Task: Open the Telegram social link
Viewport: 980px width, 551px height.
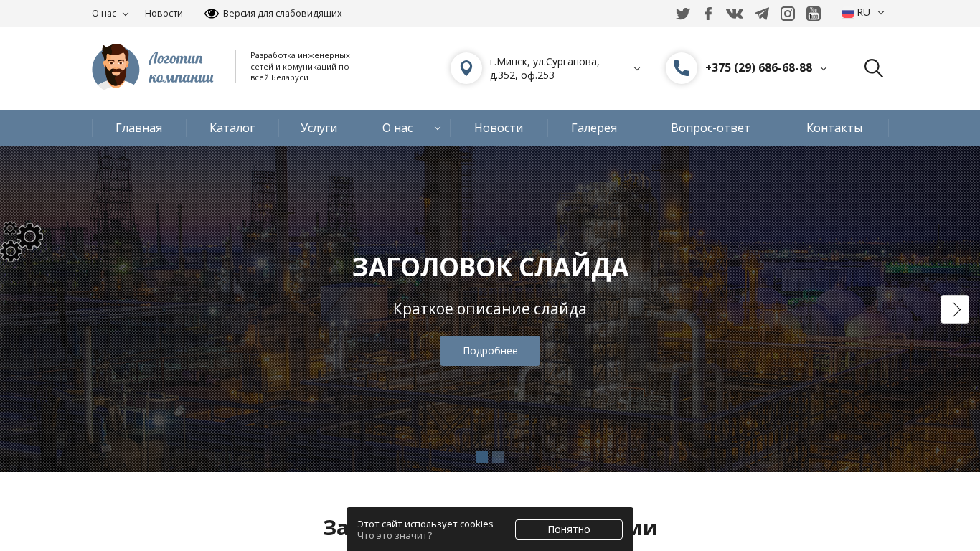Action: tap(762, 14)
